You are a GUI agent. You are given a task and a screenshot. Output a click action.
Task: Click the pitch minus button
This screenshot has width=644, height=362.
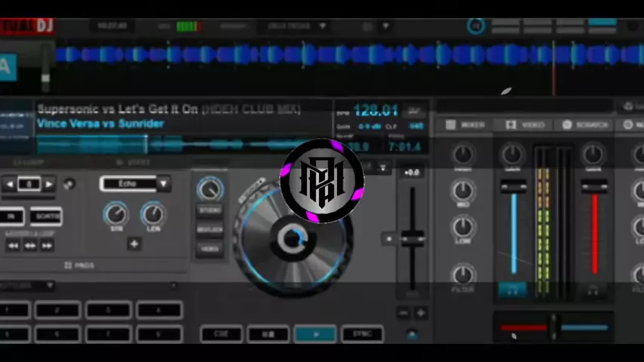coord(403,313)
